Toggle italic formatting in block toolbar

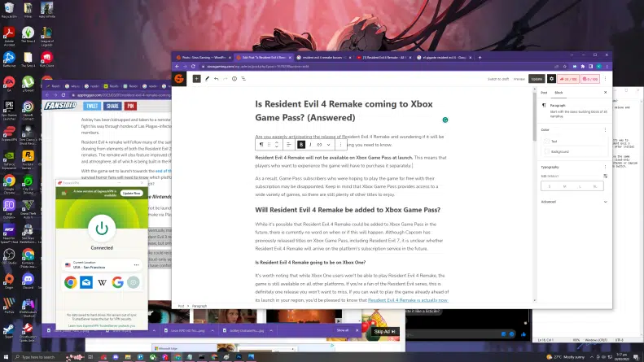[x=309, y=144]
